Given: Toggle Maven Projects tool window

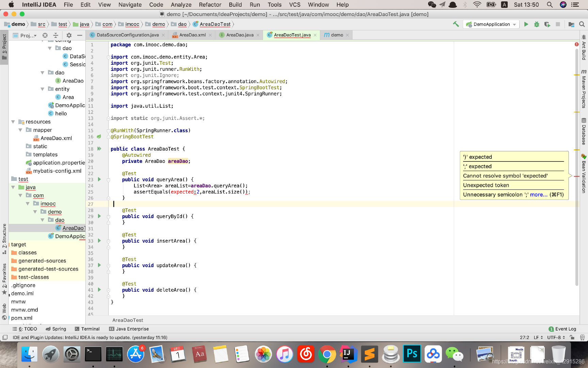Looking at the screenshot, I should [584, 89].
